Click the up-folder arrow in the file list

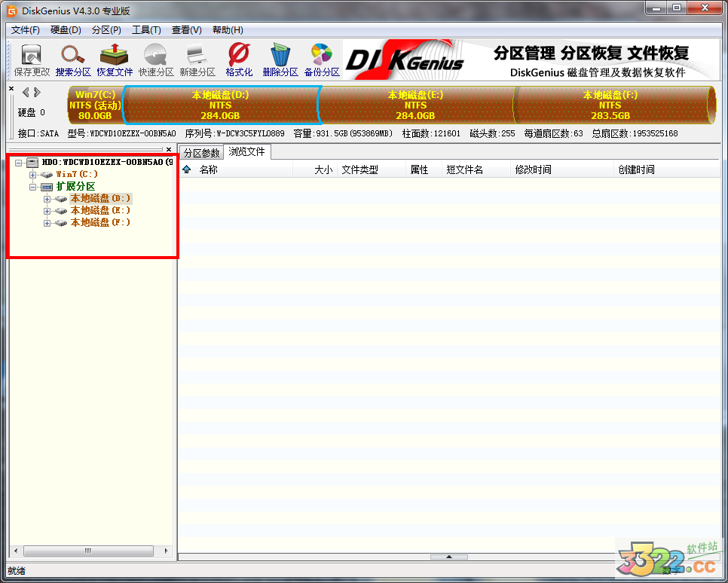click(x=187, y=169)
